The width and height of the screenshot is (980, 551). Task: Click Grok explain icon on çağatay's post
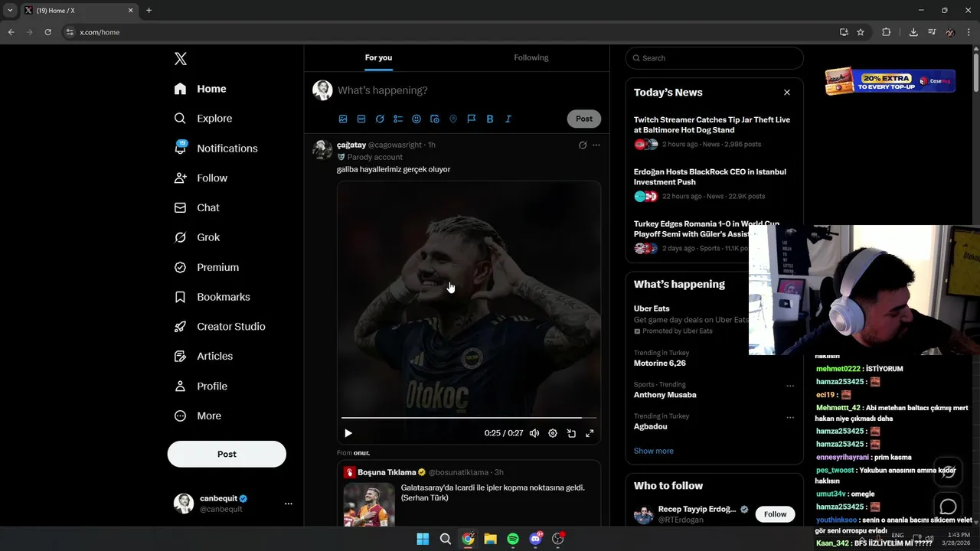click(x=583, y=145)
